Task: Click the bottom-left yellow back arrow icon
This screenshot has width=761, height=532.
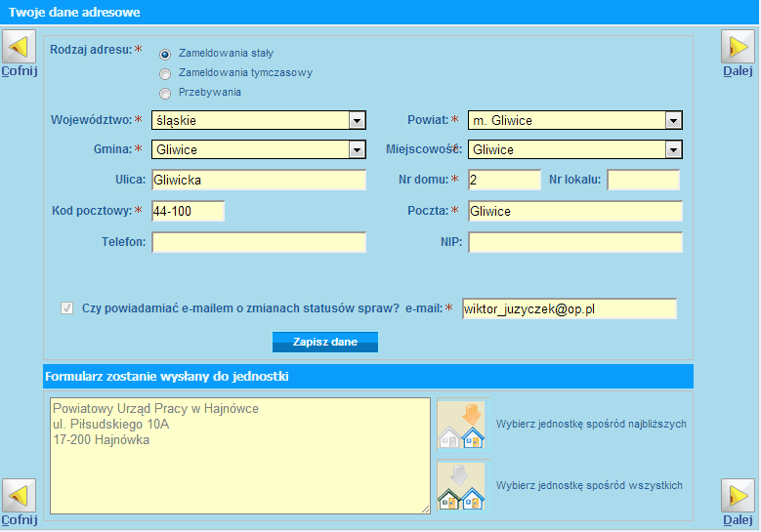Action: click(x=19, y=496)
